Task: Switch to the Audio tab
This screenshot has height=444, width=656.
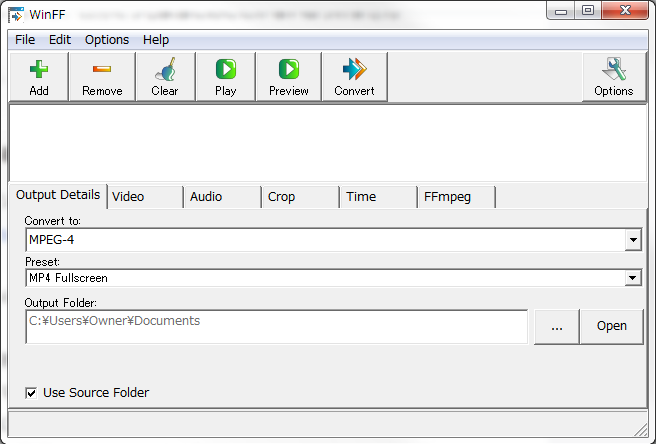Action: (x=223, y=197)
